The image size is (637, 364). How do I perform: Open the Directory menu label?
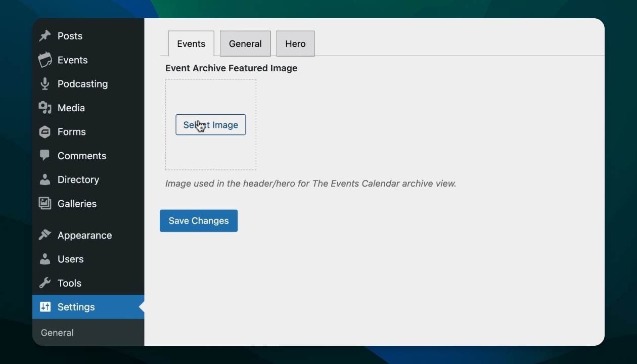pyautogui.click(x=78, y=179)
